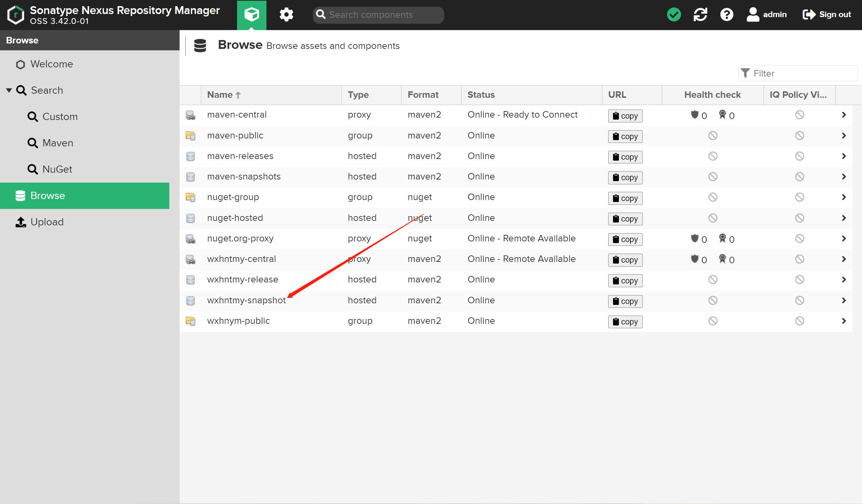Sort by the Status column header

532,95
